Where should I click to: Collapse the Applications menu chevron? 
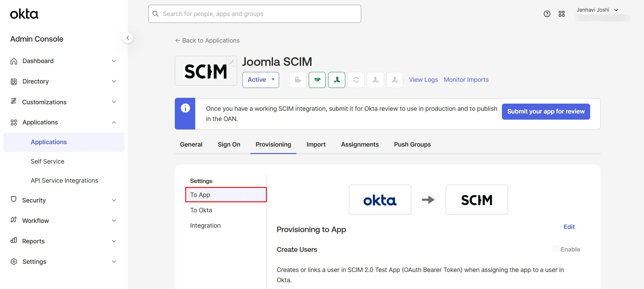pyautogui.click(x=114, y=122)
